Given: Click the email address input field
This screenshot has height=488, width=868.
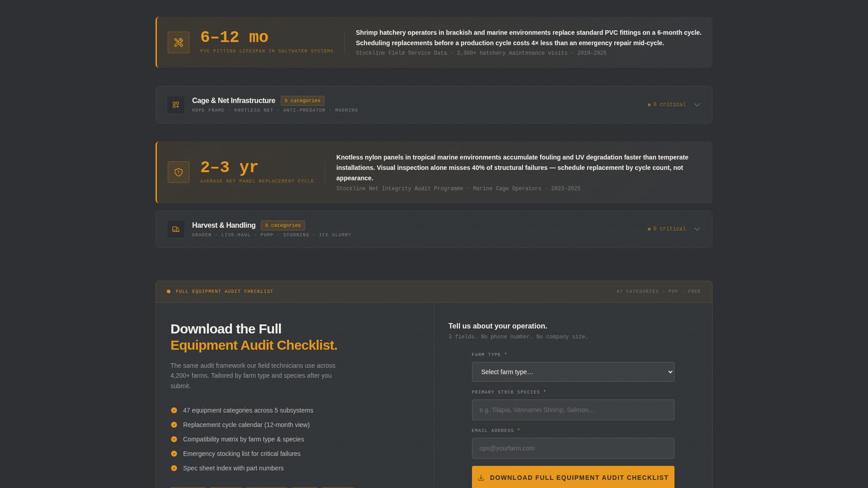Looking at the screenshot, I should [572, 448].
